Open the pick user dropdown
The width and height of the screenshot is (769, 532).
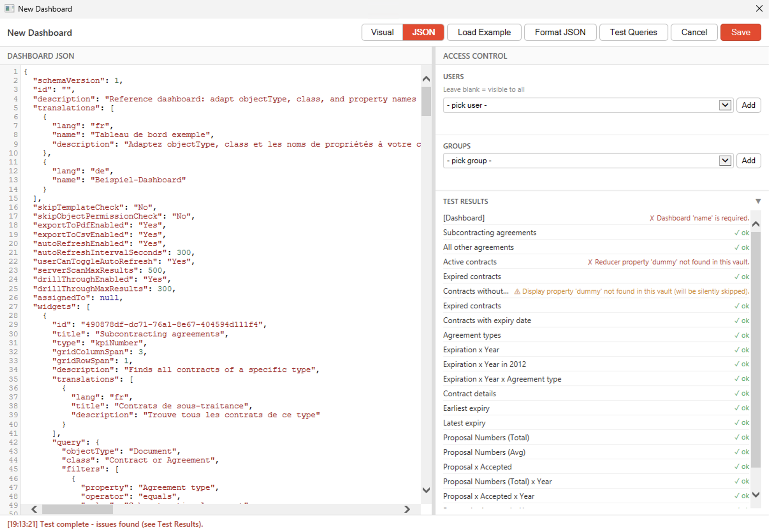[588, 105]
